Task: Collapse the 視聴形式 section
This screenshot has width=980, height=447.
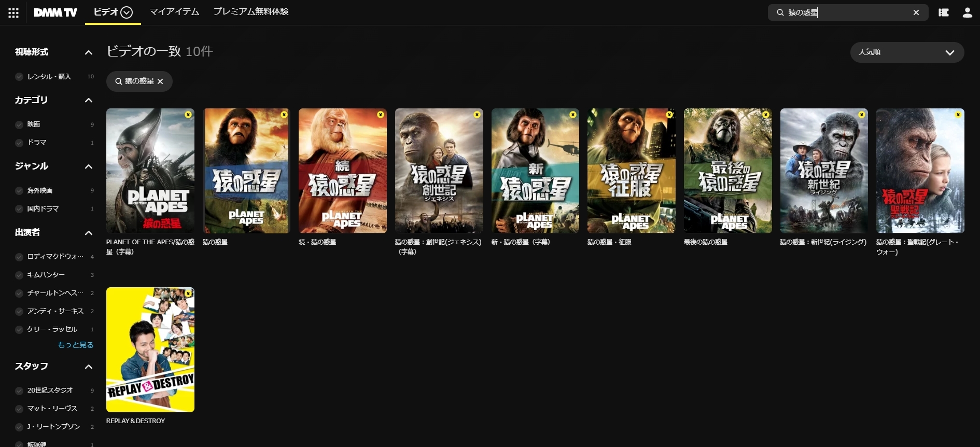Action: point(89,52)
